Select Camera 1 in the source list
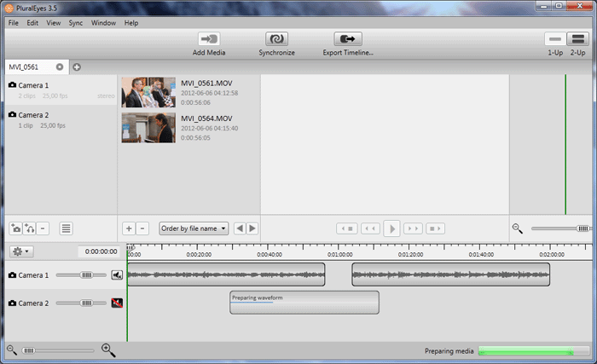The image size is (597, 364). pos(61,90)
